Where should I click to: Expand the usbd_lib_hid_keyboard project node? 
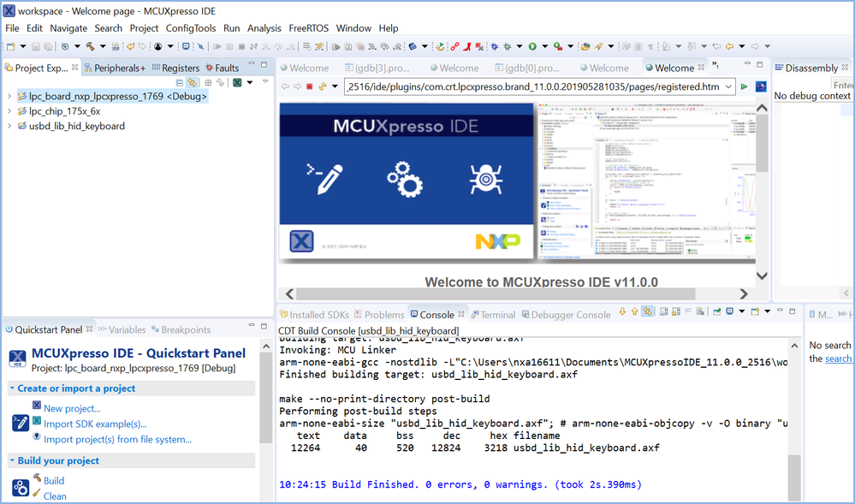(9, 126)
